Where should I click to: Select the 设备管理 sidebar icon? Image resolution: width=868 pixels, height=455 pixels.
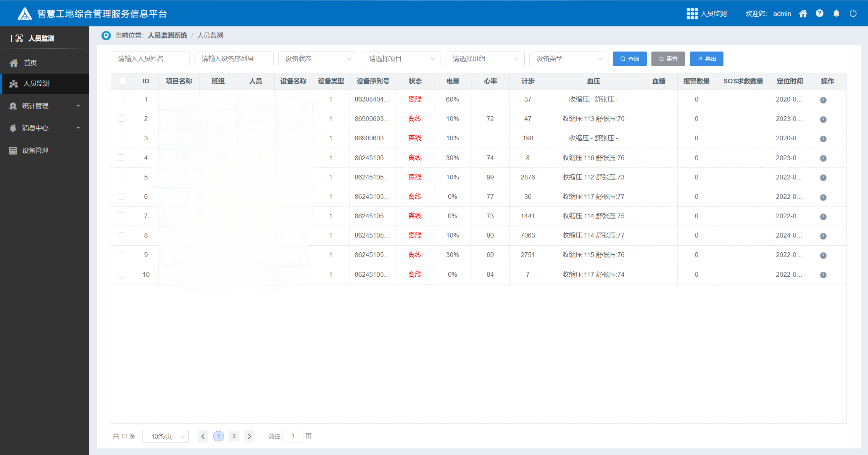point(13,150)
